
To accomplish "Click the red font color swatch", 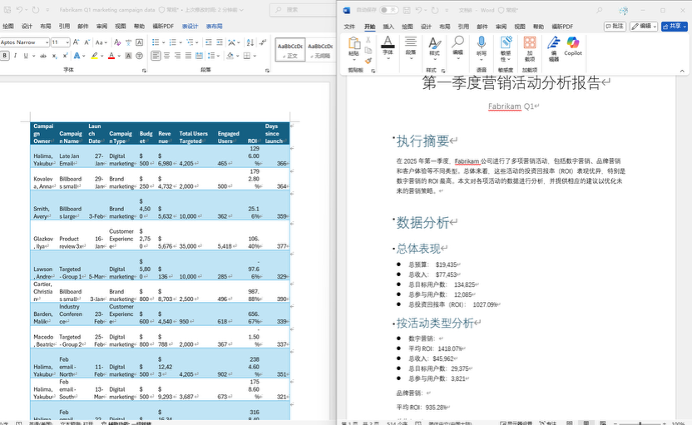I will click(113, 56).
